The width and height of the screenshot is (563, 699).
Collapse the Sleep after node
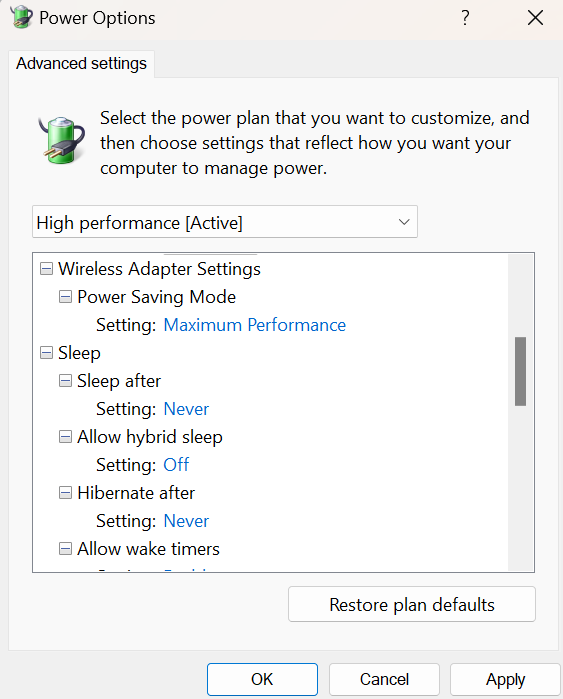click(x=65, y=381)
